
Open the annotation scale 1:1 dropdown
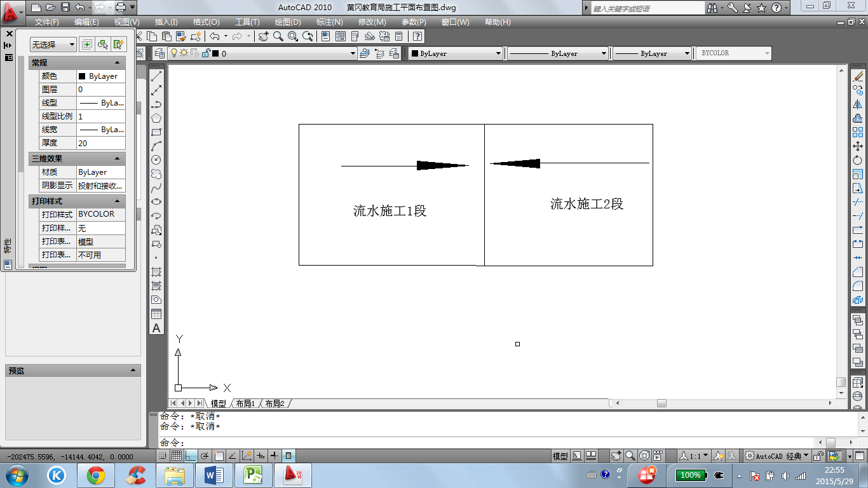click(694, 456)
